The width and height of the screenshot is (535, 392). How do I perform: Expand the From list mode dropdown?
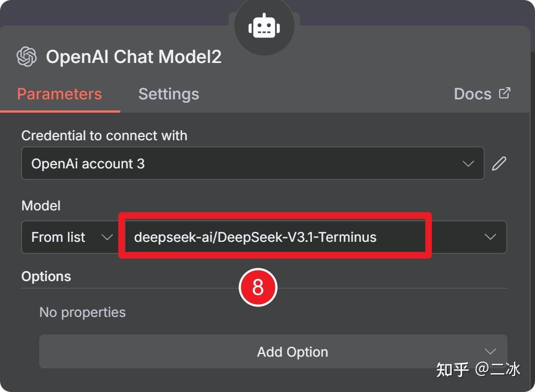point(67,237)
